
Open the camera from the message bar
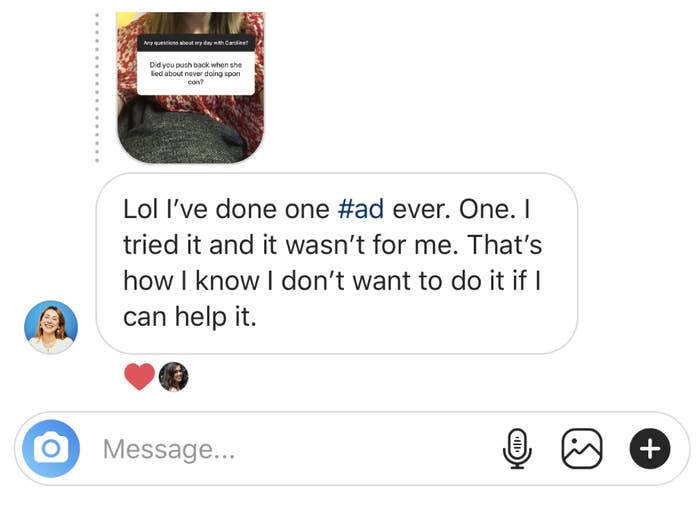[51, 448]
